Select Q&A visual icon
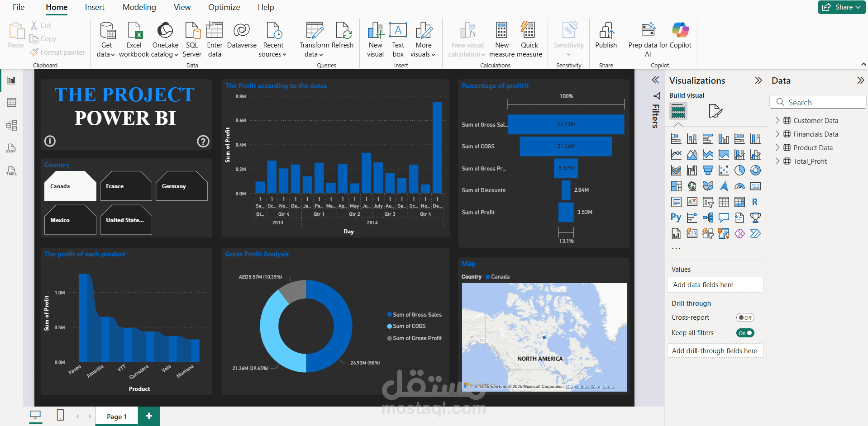The height and width of the screenshot is (426, 868). [724, 218]
